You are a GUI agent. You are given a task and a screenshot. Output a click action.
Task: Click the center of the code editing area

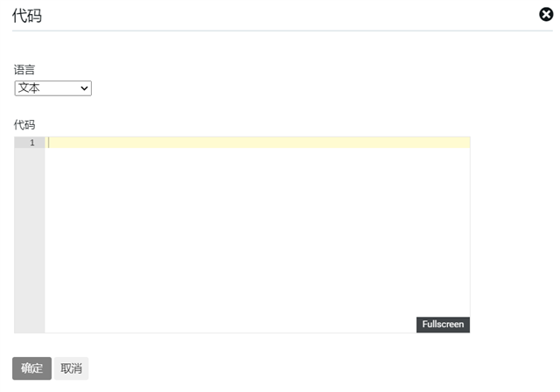(257, 234)
